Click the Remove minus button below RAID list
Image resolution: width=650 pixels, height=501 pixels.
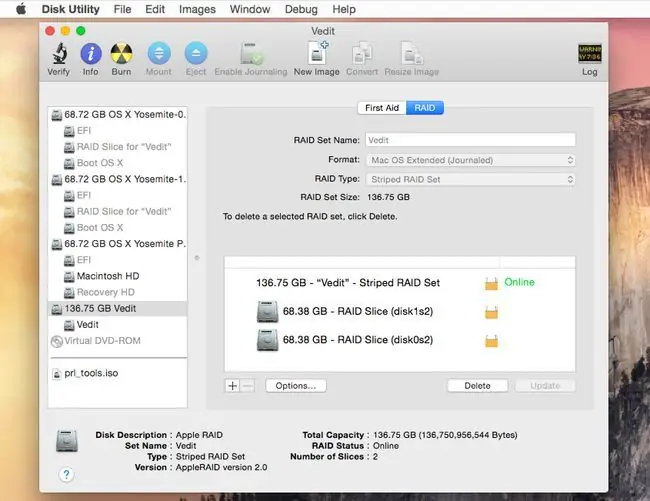pyautogui.click(x=247, y=386)
